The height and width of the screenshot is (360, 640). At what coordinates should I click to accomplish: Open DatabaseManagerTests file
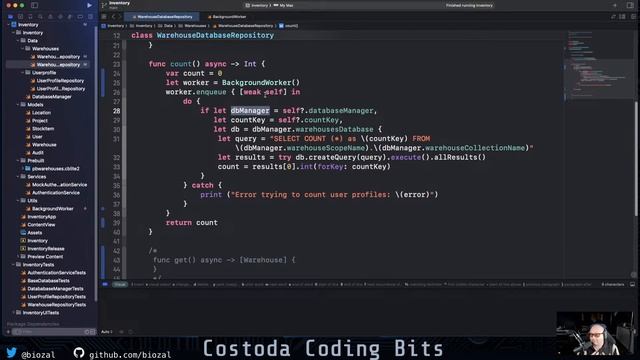tap(55, 289)
